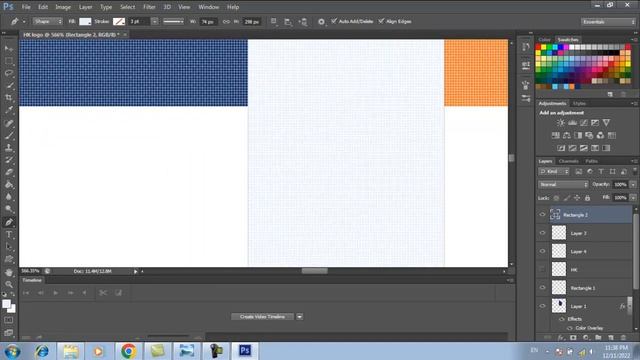
Task: Add a layer mask from Layers footer
Action: click(x=573, y=338)
